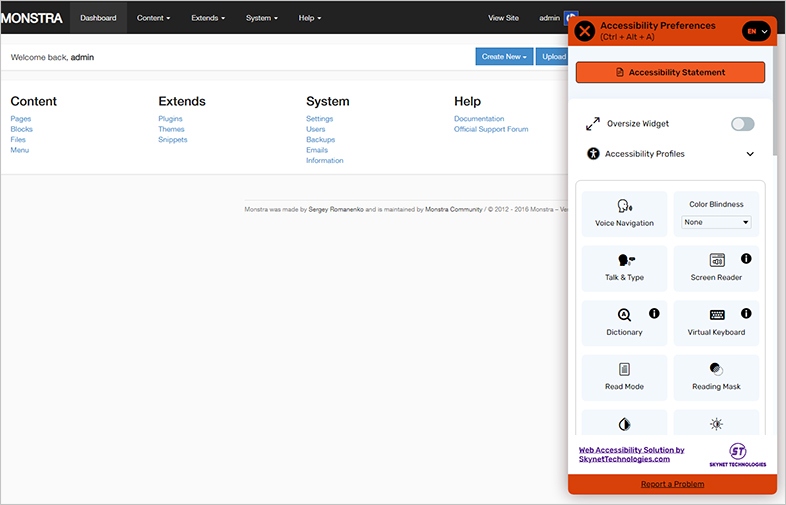
Task: Click Monstra Community in the footer
Action: point(454,210)
